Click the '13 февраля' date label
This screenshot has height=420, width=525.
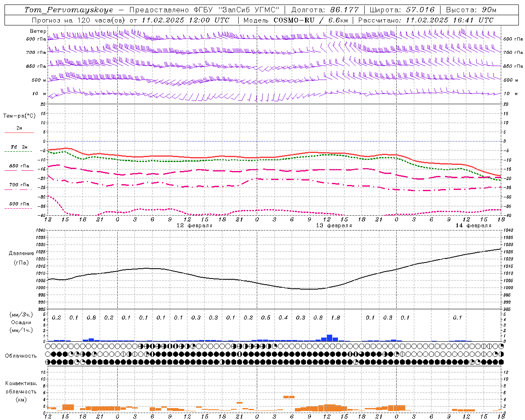(x=333, y=226)
